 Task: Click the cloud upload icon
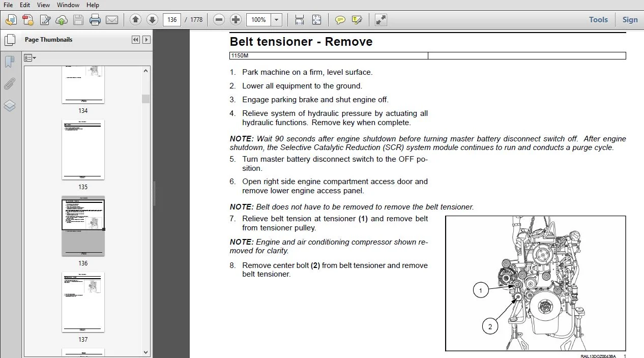[x=62, y=20]
